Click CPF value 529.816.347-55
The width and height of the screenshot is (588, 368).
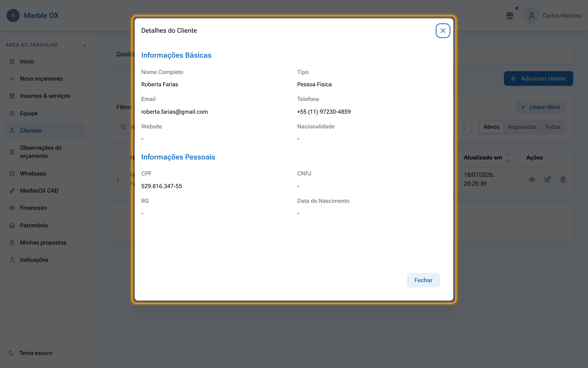pyautogui.click(x=161, y=186)
